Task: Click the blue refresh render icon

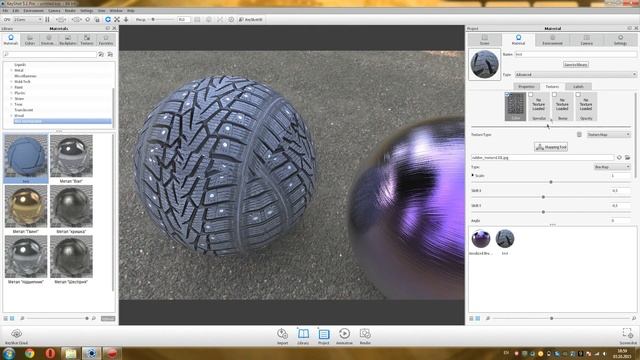Action: pyautogui.click(x=108, y=19)
